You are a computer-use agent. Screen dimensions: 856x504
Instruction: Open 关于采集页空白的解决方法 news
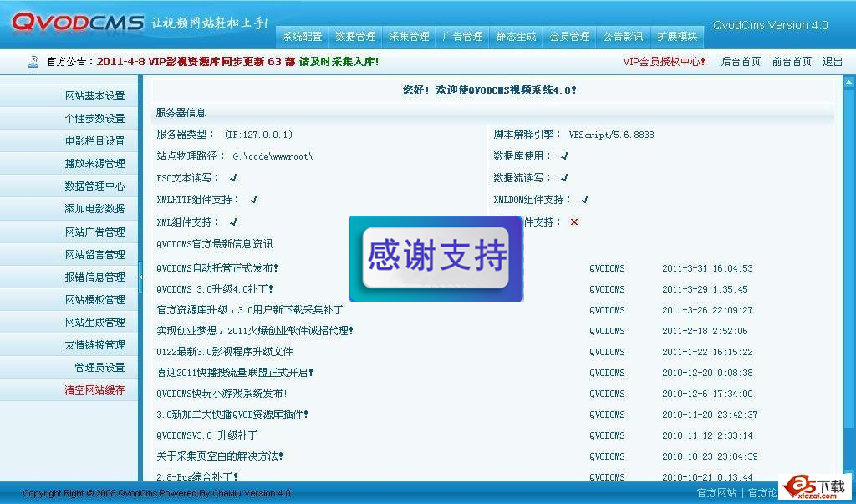[220, 456]
